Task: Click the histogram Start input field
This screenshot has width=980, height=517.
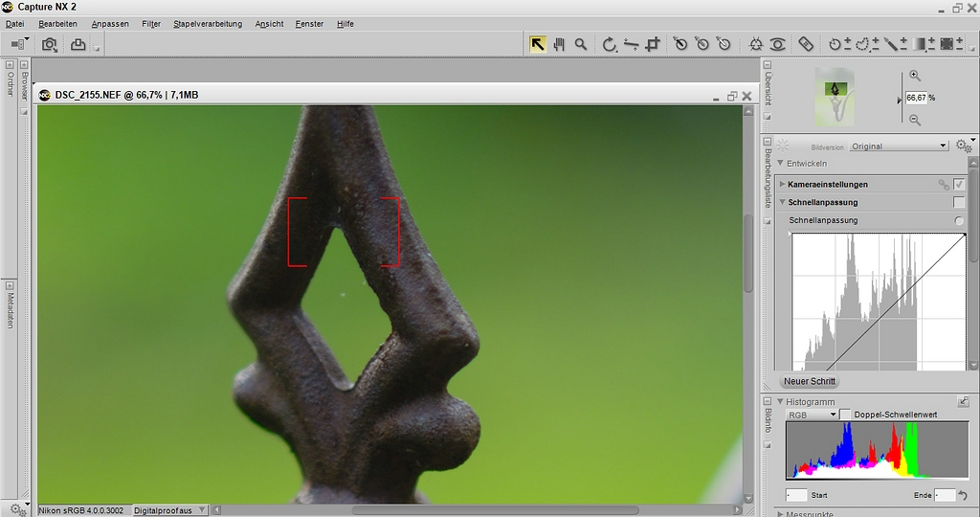Action: [796, 495]
